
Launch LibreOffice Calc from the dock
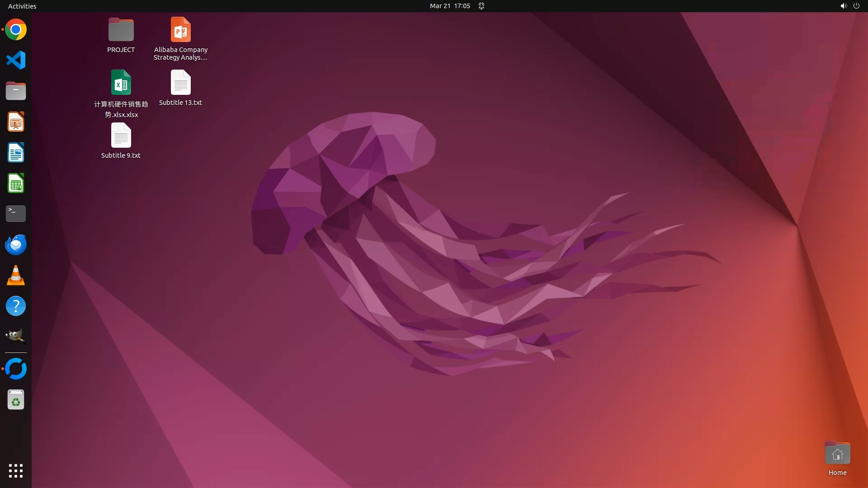[x=16, y=183]
